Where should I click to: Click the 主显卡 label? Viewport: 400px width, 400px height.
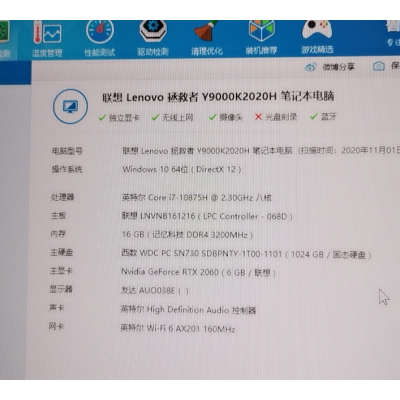point(61,271)
